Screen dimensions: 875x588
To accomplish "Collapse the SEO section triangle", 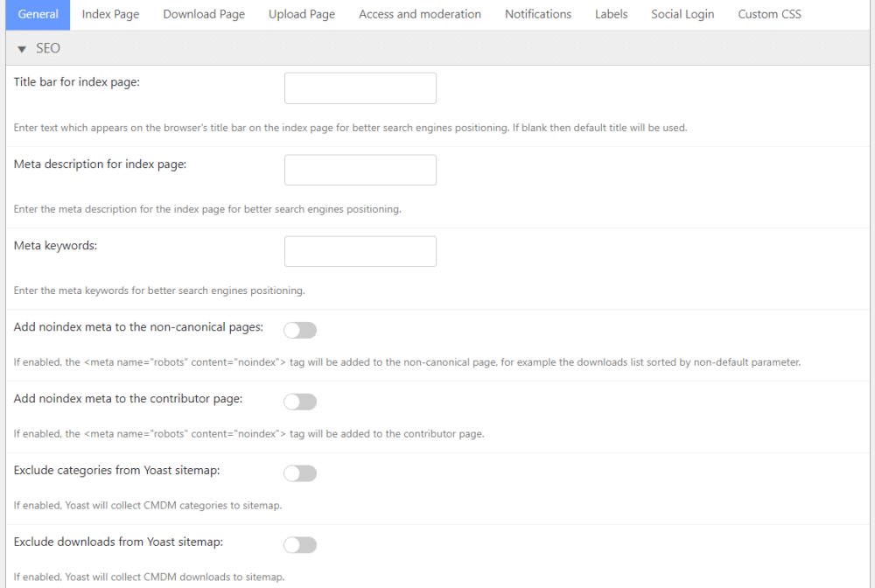I will pos(22,49).
